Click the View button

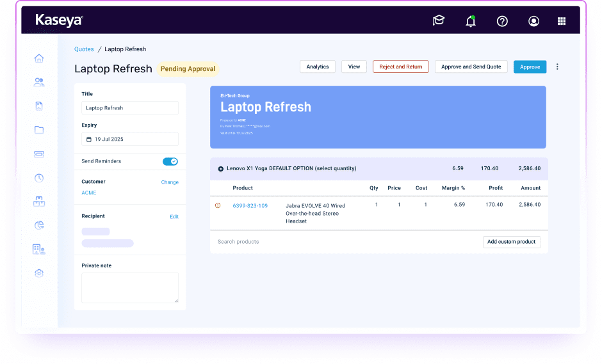pos(354,67)
